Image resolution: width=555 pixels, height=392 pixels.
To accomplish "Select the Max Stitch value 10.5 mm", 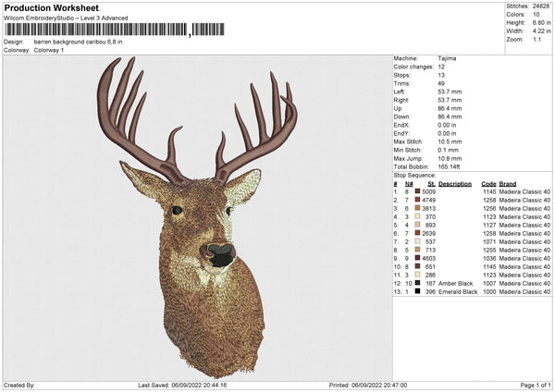I will [450, 141].
